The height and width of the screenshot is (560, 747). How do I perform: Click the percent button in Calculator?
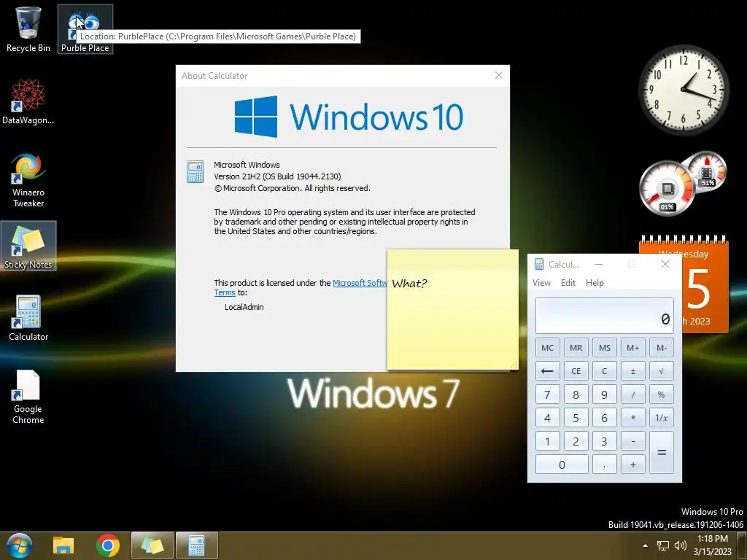point(662,394)
